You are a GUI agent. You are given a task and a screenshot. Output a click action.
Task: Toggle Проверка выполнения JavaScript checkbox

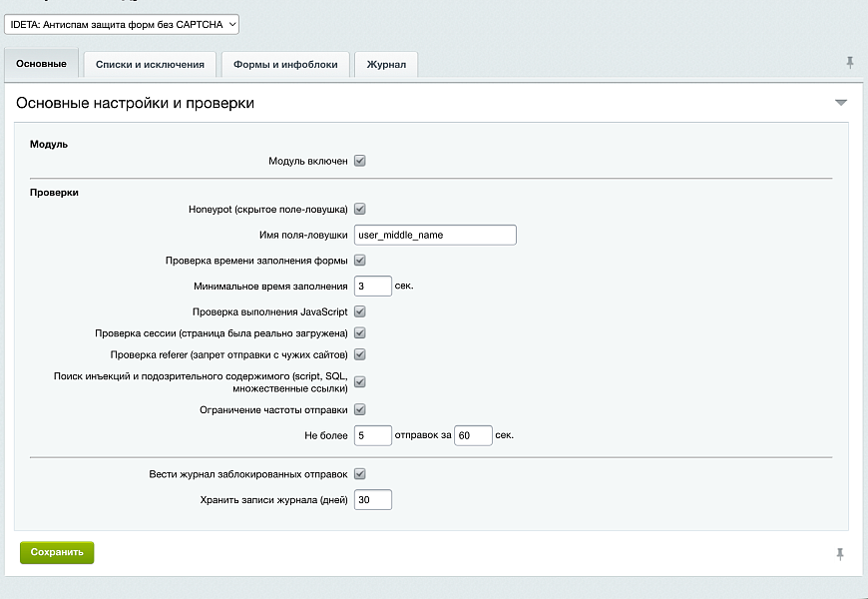click(x=360, y=311)
